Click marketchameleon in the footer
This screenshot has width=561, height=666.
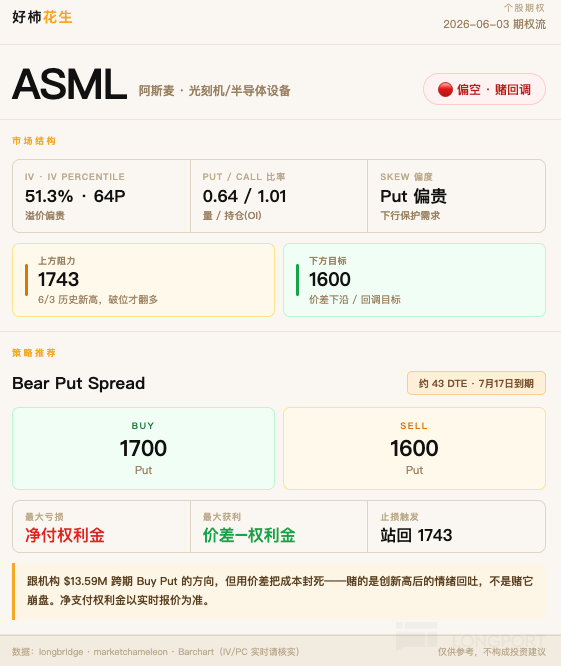pos(130,652)
